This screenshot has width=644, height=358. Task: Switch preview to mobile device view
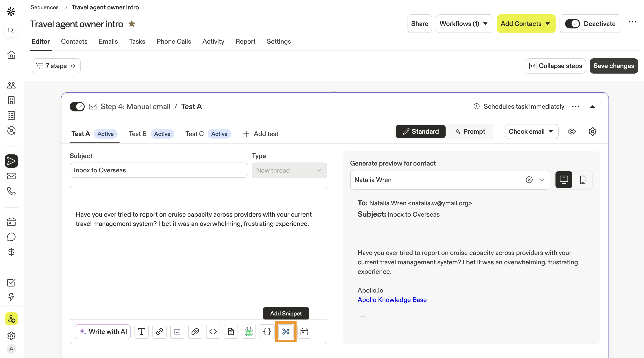point(582,180)
